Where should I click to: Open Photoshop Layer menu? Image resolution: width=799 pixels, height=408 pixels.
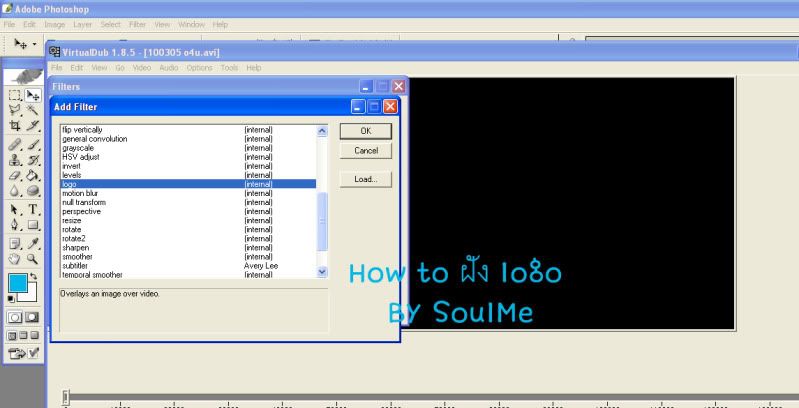(x=82, y=24)
